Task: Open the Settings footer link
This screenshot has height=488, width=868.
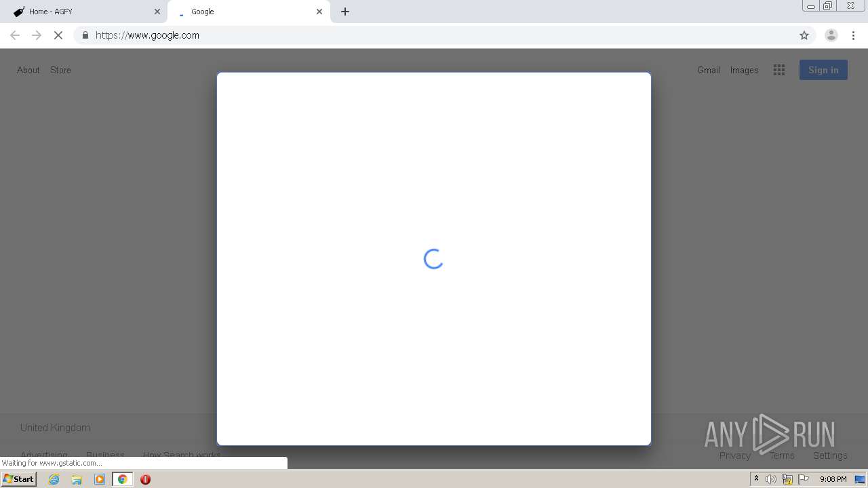Action: (830, 455)
